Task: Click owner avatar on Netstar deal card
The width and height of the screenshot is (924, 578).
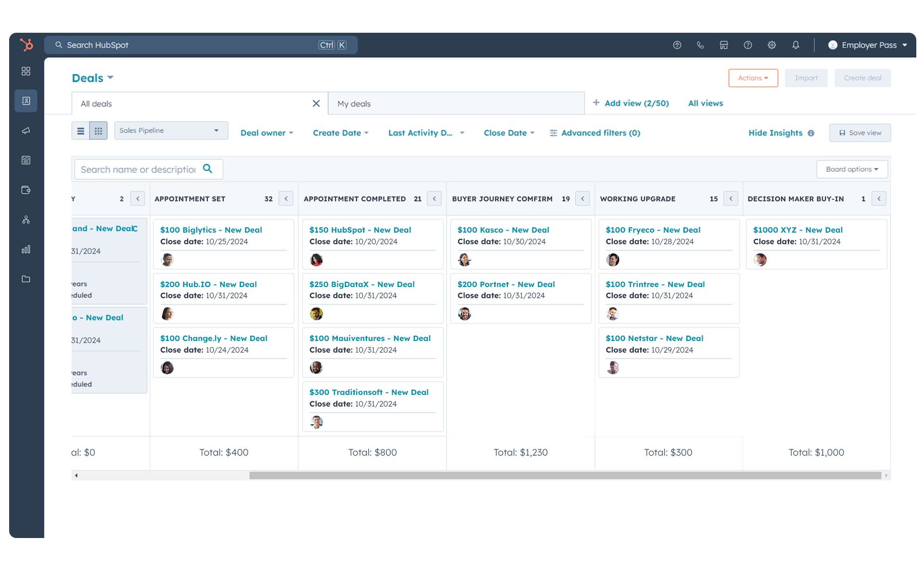Action: point(613,368)
